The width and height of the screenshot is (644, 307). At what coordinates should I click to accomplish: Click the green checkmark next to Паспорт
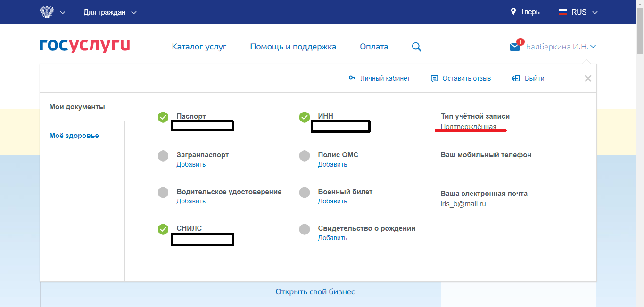163,117
